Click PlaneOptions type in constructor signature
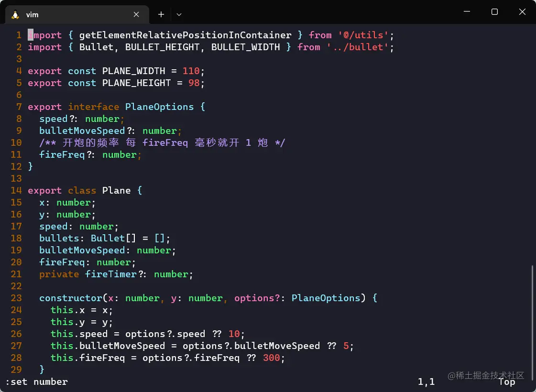 tap(326, 298)
